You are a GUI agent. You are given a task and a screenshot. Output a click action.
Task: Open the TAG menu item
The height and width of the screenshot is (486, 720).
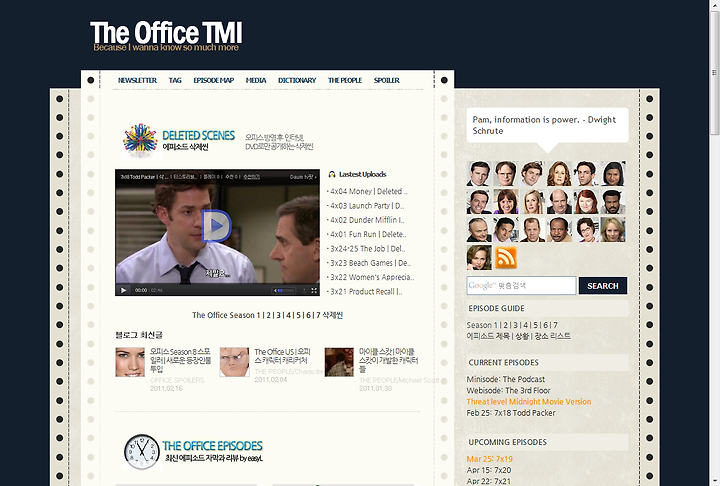pyautogui.click(x=175, y=80)
